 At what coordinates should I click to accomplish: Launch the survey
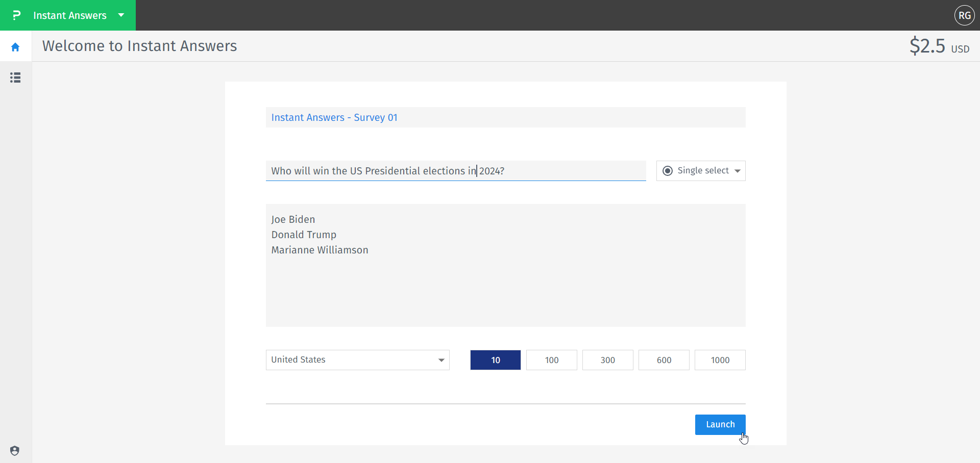(720, 424)
